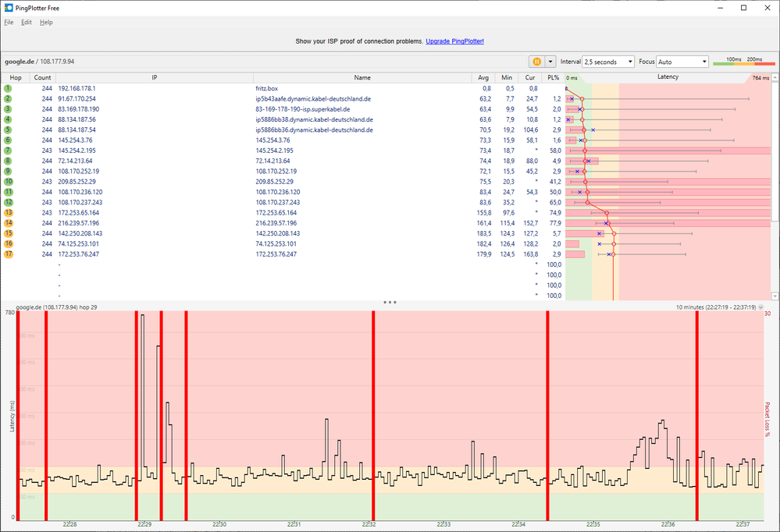The image size is (780, 532).
Task: Click hop 13 orange circle icon
Action: [x=8, y=212]
